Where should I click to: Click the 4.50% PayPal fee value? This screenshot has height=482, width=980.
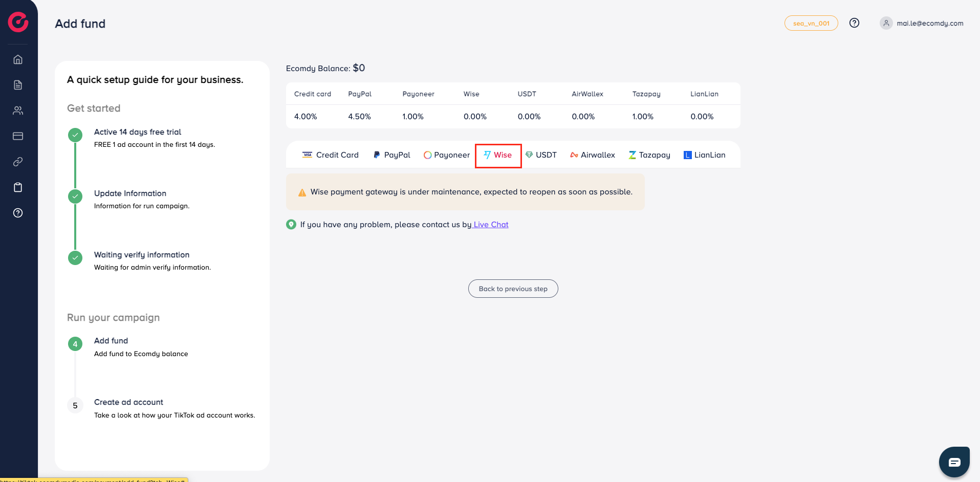click(359, 117)
